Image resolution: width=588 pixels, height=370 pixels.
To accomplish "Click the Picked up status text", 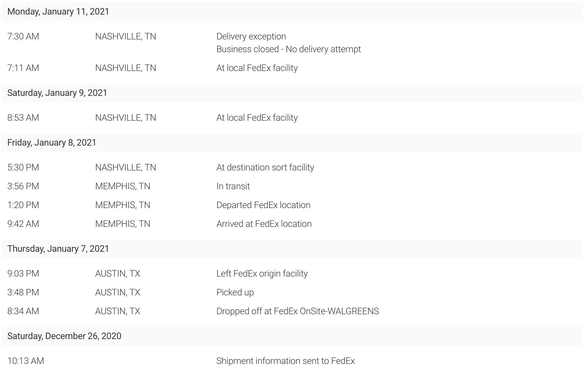I will 235,292.
